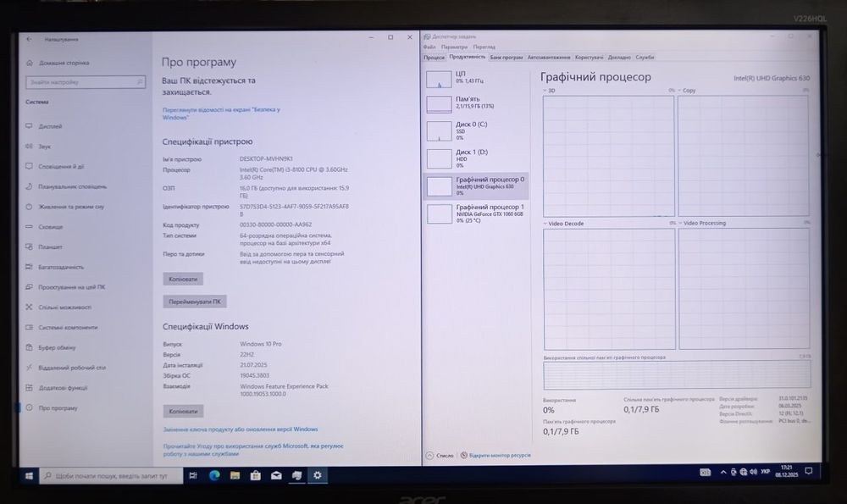Click the back arrow in Settings
Viewport: 847px width, 504px height.
29,40
